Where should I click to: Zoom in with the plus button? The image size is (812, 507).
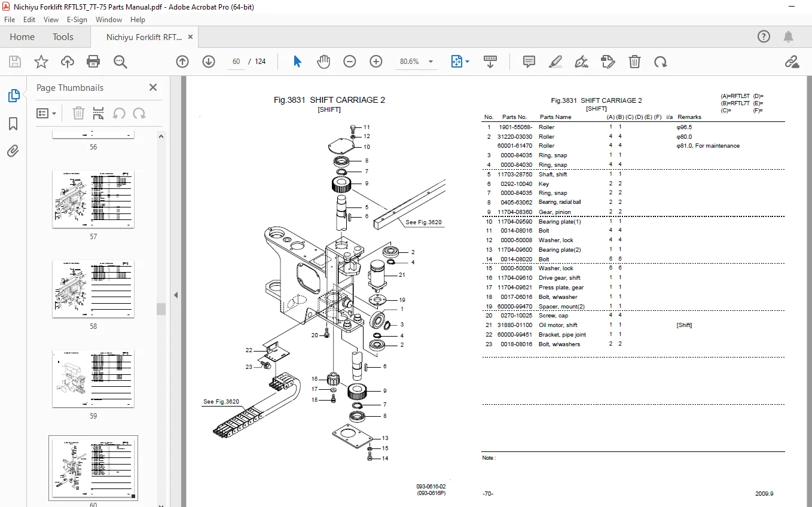[376, 62]
